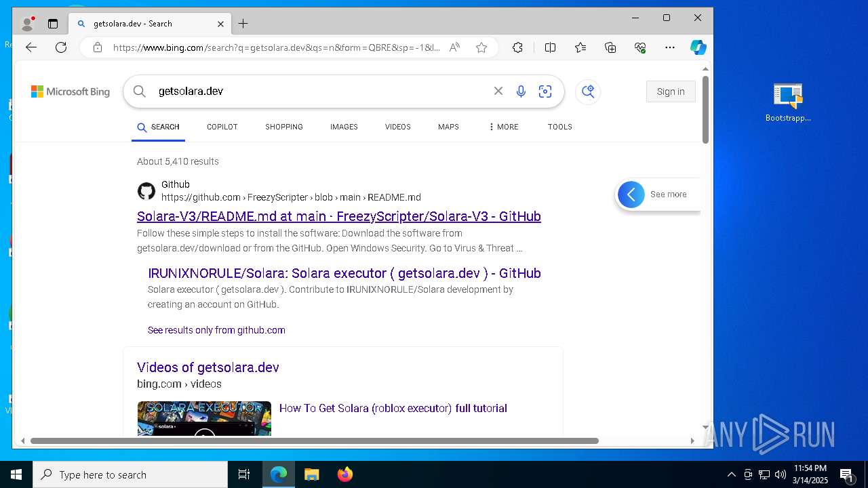Refresh the current page
This screenshot has width=868, height=488.
61,47
